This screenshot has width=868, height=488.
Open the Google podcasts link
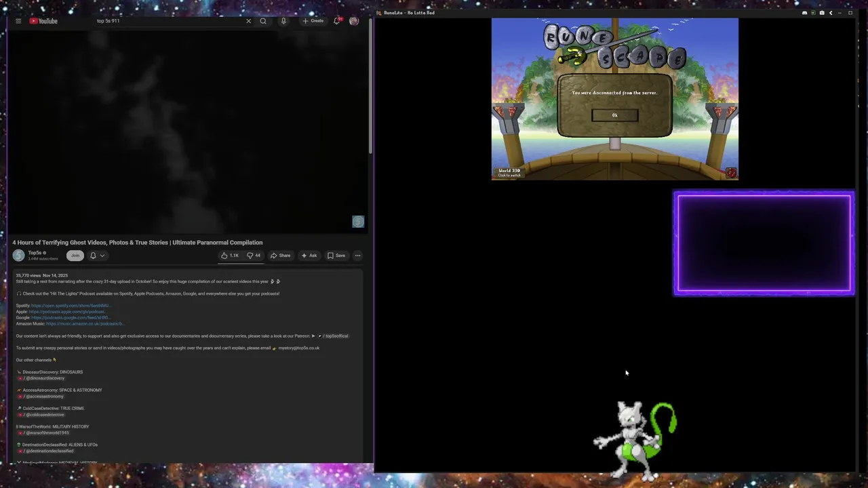pyautogui.click(x=70, y=318)
